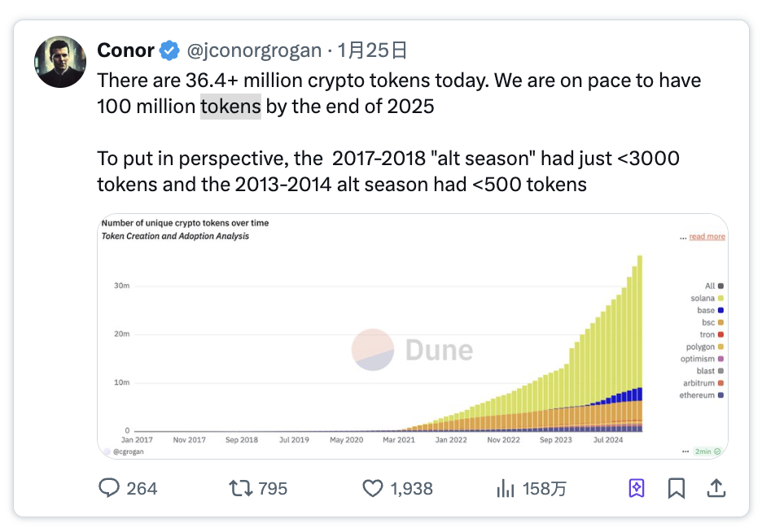Open Conor's profile avatar picture
Viewport: 762px width, 532px height.
[60, 62]
